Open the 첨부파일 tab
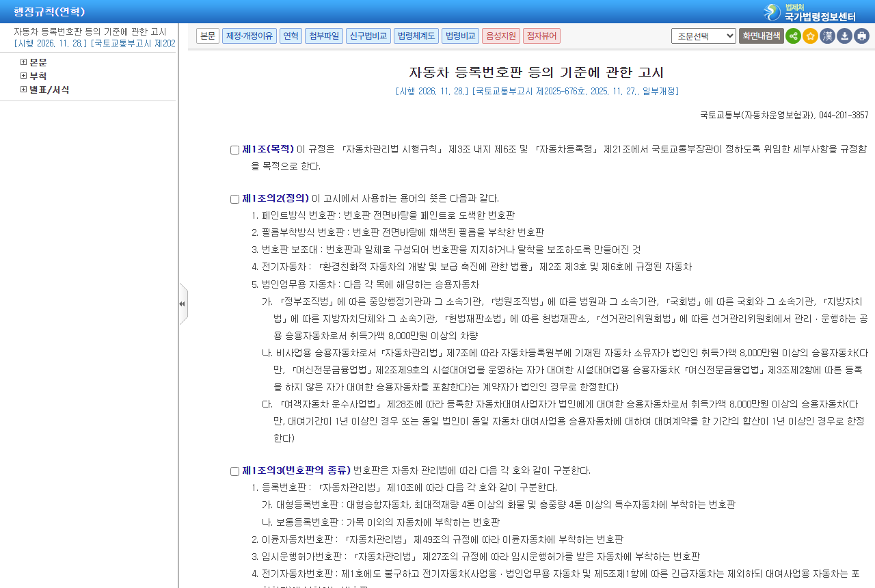This screenshot has height=588, width=875. click(x=323, y=36)
